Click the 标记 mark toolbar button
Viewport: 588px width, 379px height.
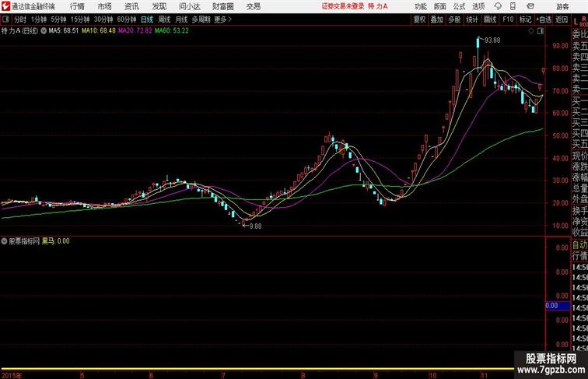click(525, 19)
